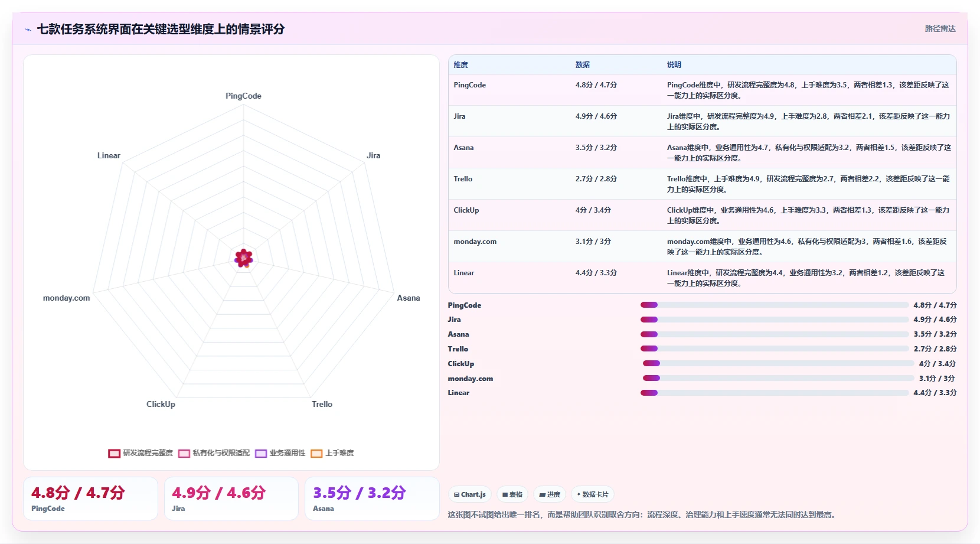
Task: Toggle the 上手难度 legend swatch
Action: click(317, 454)
